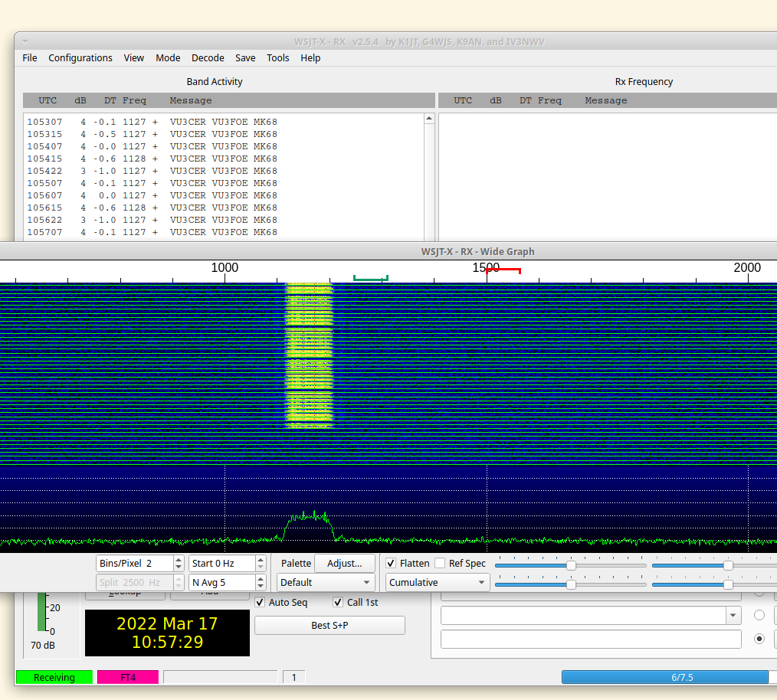This screenshot has height=700, width=777.
Task: Adjust the lower left zero slider
Action: click(x=571, y=584)
